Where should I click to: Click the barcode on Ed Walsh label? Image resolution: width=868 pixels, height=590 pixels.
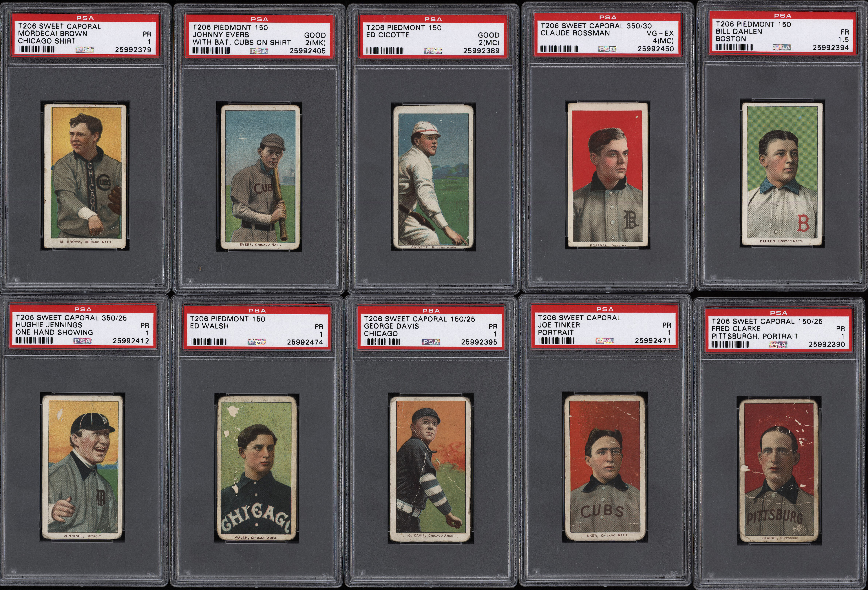point(208,342)
